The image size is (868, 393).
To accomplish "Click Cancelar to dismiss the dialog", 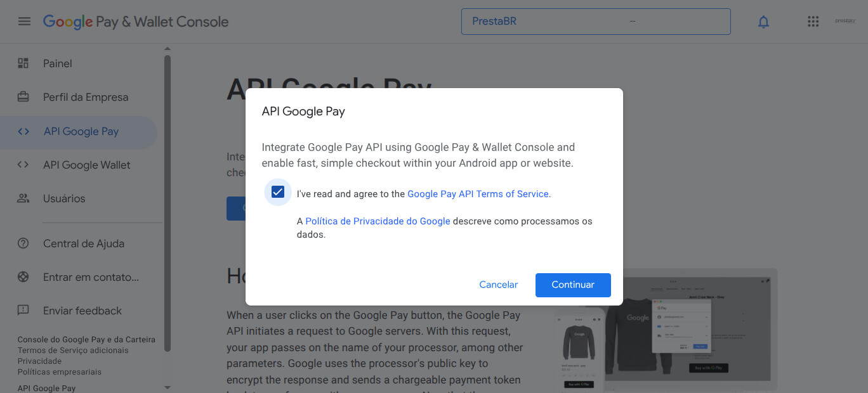I will [x=498, y=285].
